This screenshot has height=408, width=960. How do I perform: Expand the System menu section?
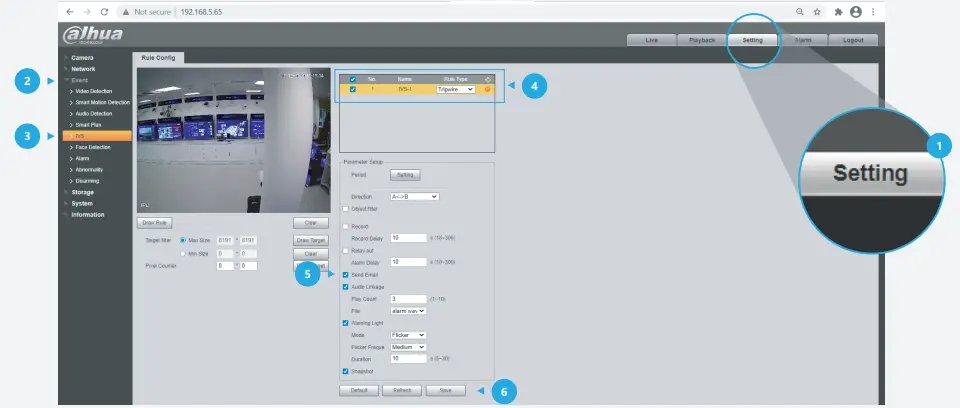pyautogui.click(x=82, y=203)
